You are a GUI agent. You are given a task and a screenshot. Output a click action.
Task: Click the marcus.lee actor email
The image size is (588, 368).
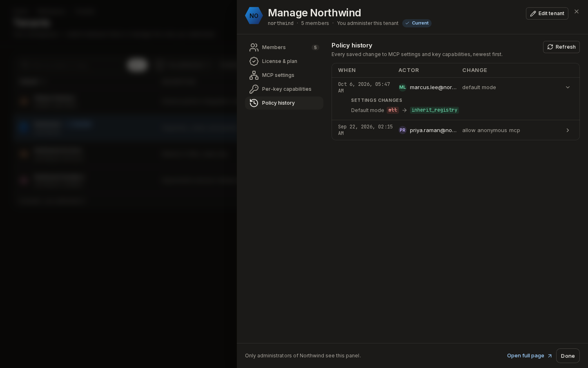click(x=433, y=88)
